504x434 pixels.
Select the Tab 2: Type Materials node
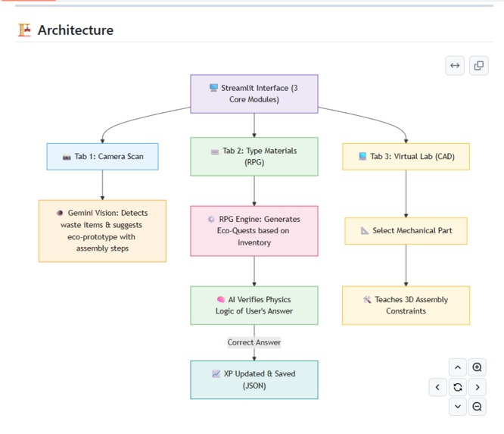point(254,157)
